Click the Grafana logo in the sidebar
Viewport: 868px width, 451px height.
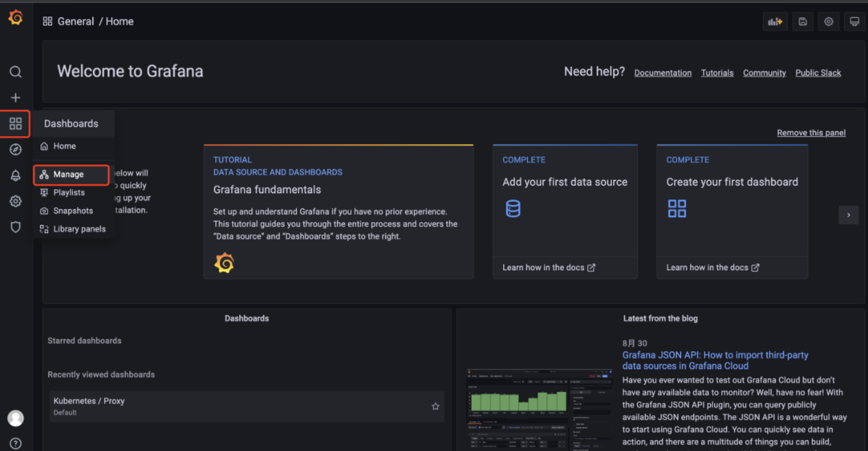click(15, 19)
